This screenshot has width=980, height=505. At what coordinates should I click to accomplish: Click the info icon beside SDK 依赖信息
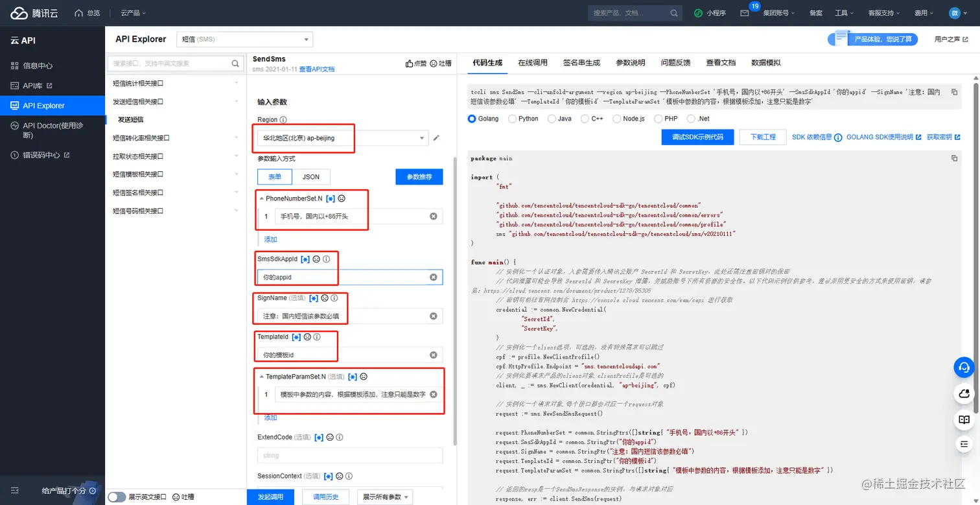coord(838,137)
